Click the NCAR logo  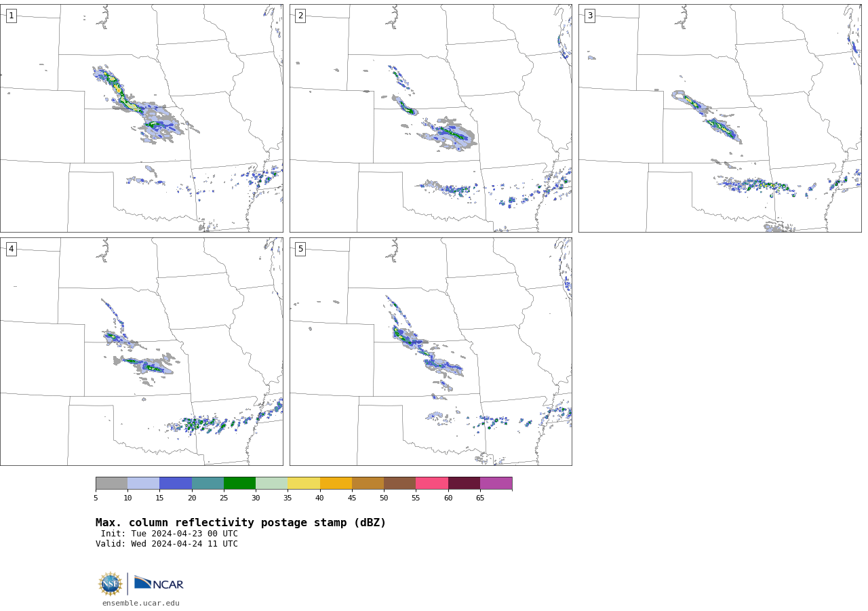tap(159, 583)
